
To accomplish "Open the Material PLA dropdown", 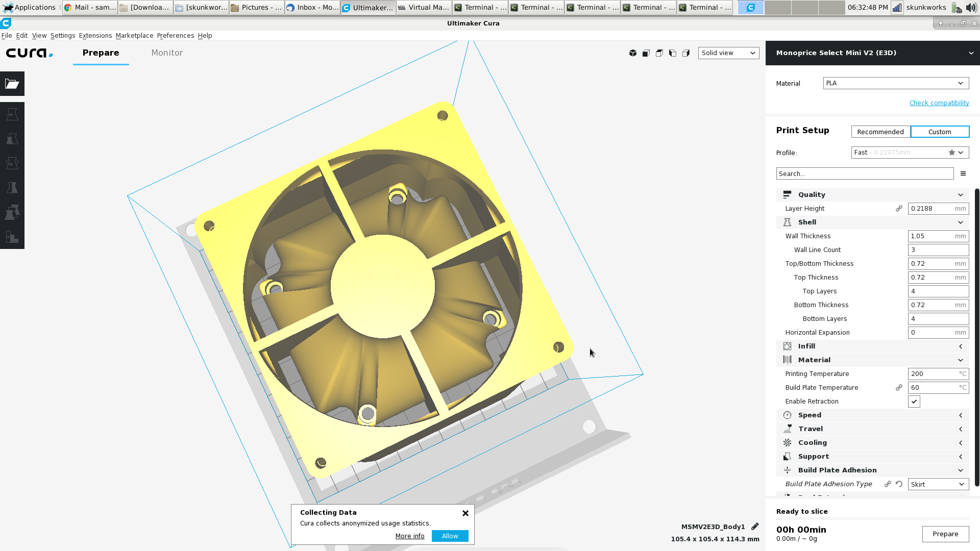I will [896, 83].
